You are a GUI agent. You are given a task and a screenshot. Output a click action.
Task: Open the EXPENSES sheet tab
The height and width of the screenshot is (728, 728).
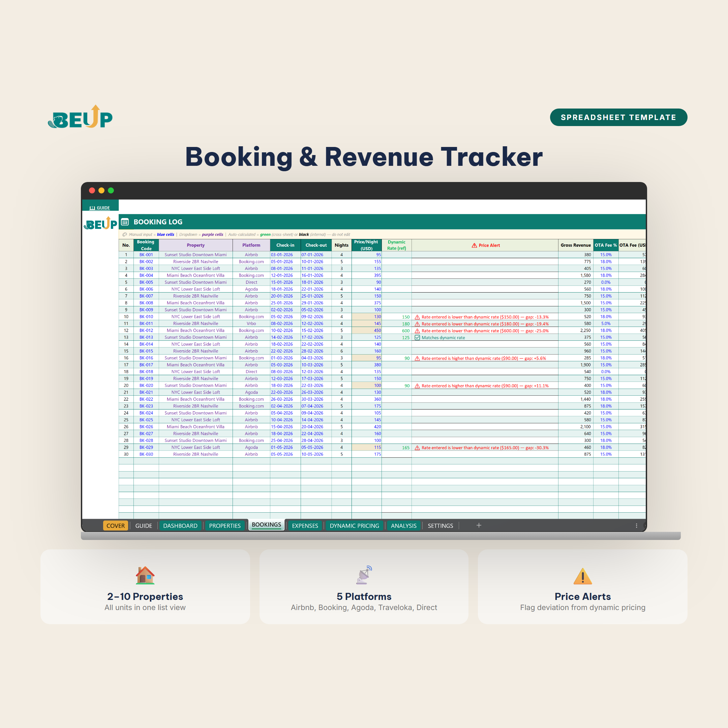(x=305, y=526)
